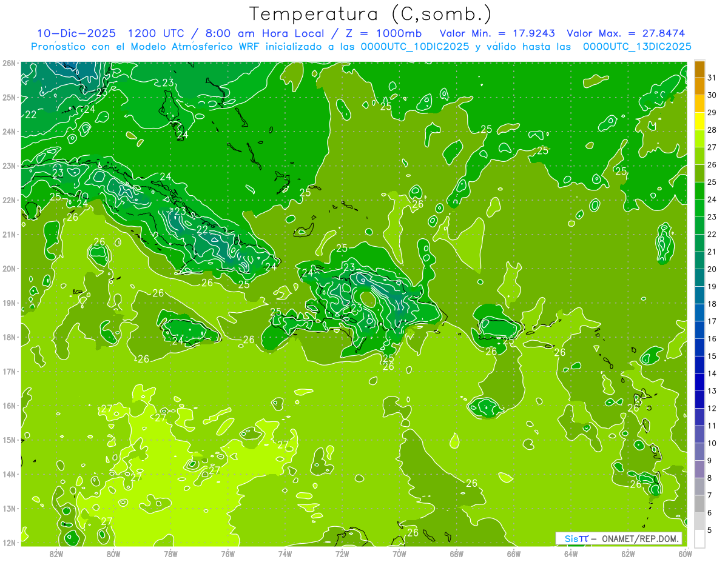Click the '62W' longitude axis label
This screenshot has height=562, width=728.
(628, 554)
